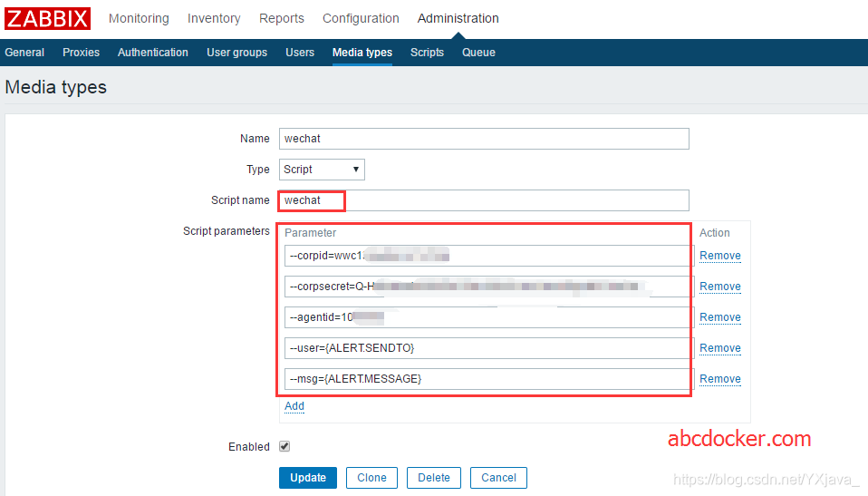The image size is (868, 496).
Task: Focus the Name input field
Action: point(484,139)
